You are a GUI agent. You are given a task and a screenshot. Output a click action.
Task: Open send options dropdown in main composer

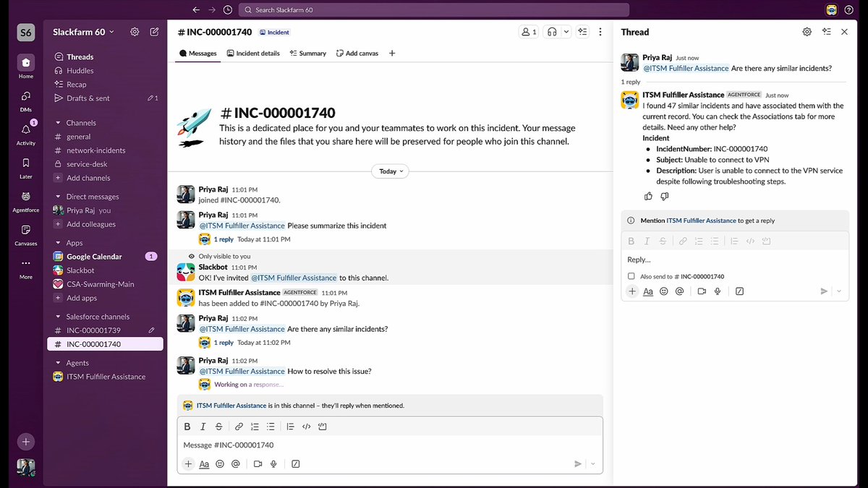594,464
